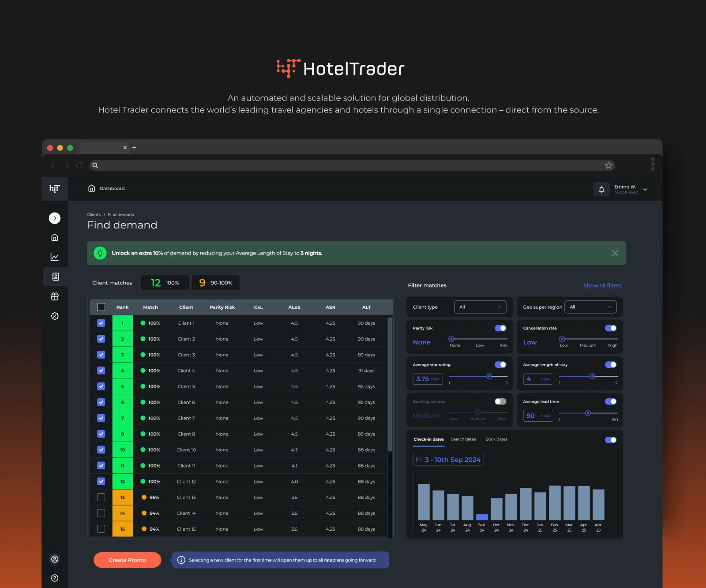Click the table vertical scrollbar
706x588 pixels.
coord(390,385)
